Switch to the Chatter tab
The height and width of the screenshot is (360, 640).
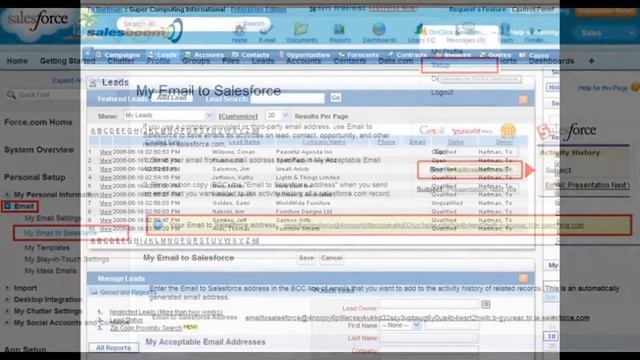(x=121, y=61)
